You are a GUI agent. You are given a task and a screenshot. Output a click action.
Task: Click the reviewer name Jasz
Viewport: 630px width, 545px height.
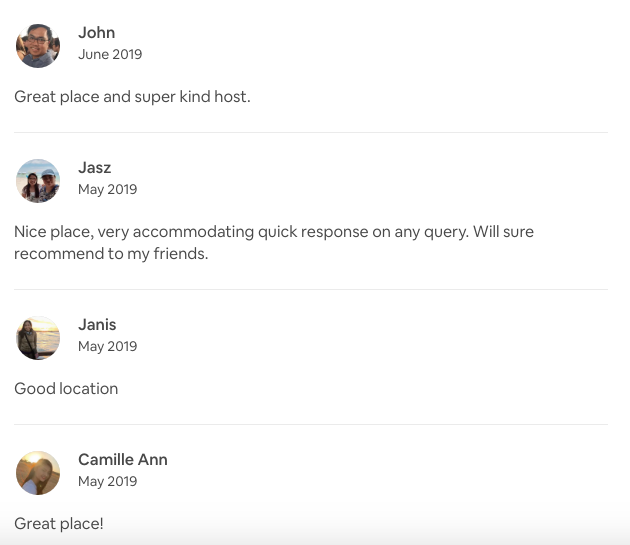94,168
